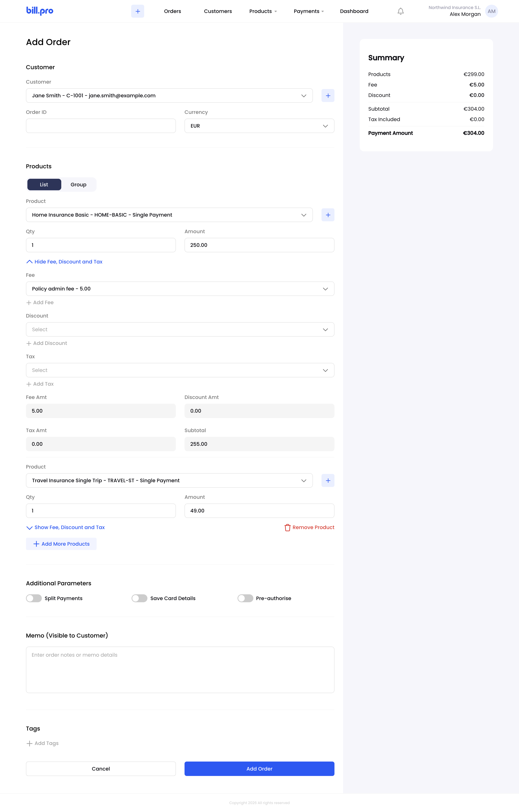Click the plus beside the Travel Insurance product
519x812 pixels.
tap(328, 481)
